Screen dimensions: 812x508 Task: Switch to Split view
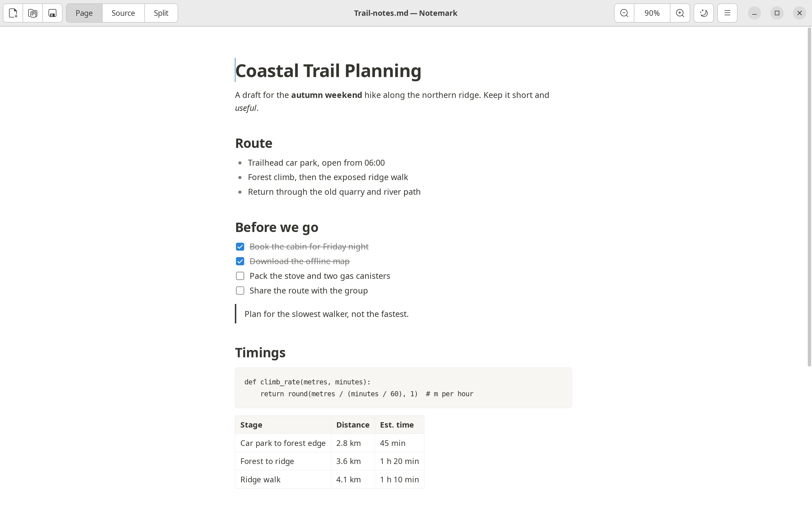[x=161, y=13]
